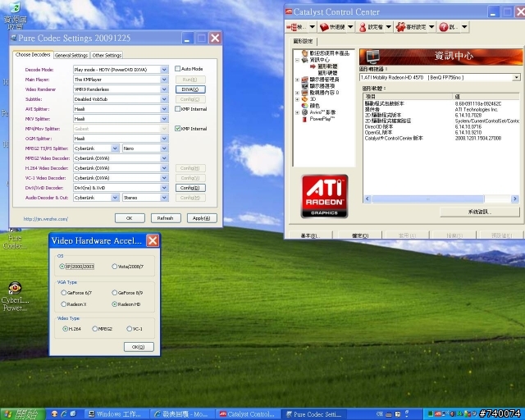Open the Stereo audio output dropdown
Screen dimensions: 525x420
click(x=164, y=198)
